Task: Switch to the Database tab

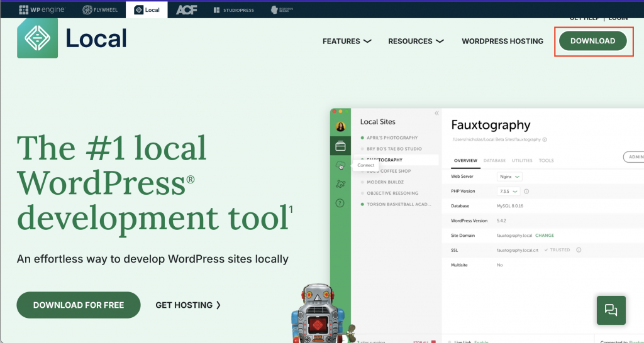Action: [x=494, y=160]
